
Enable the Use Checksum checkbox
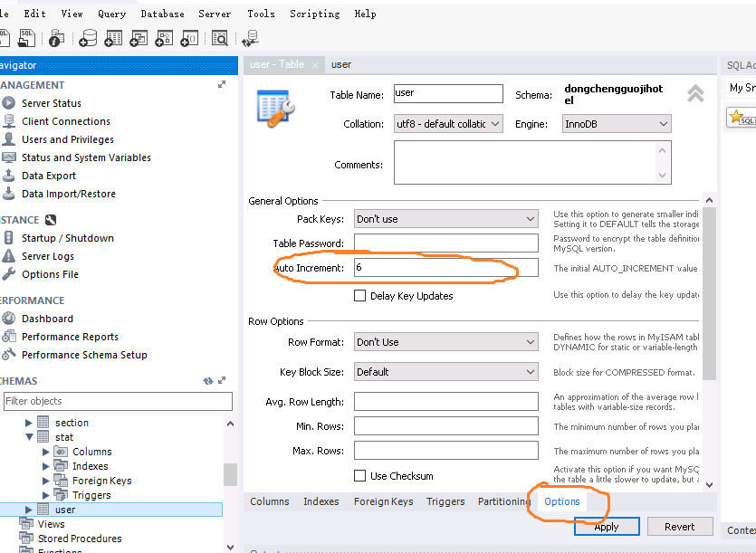(359, 476)
